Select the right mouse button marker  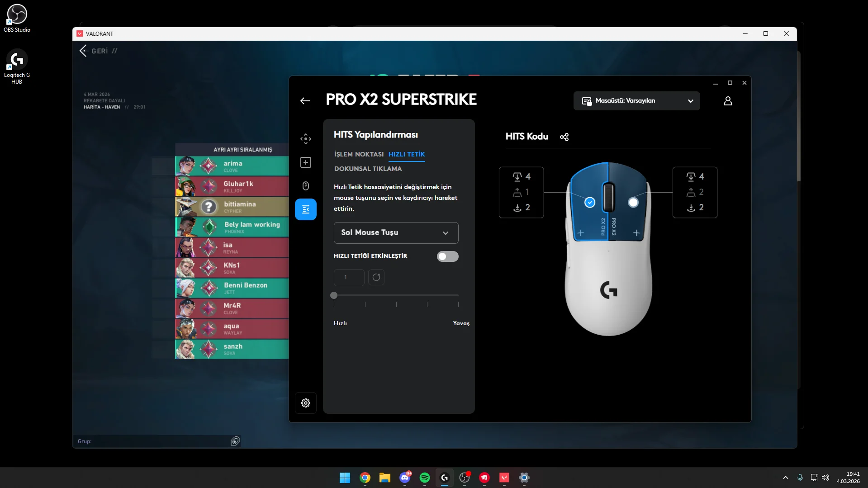click(633, 203)
